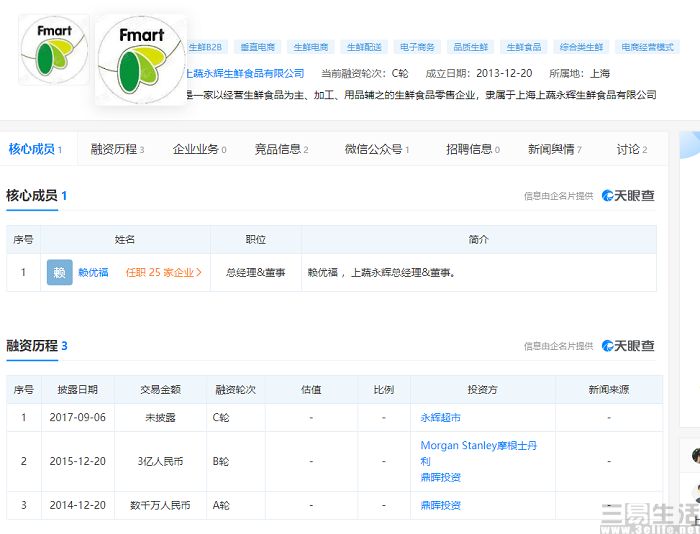The width and height of the screenshot is (700, 534).
Task: Click the 生鲜电商 tag
Action: point(312,47)
